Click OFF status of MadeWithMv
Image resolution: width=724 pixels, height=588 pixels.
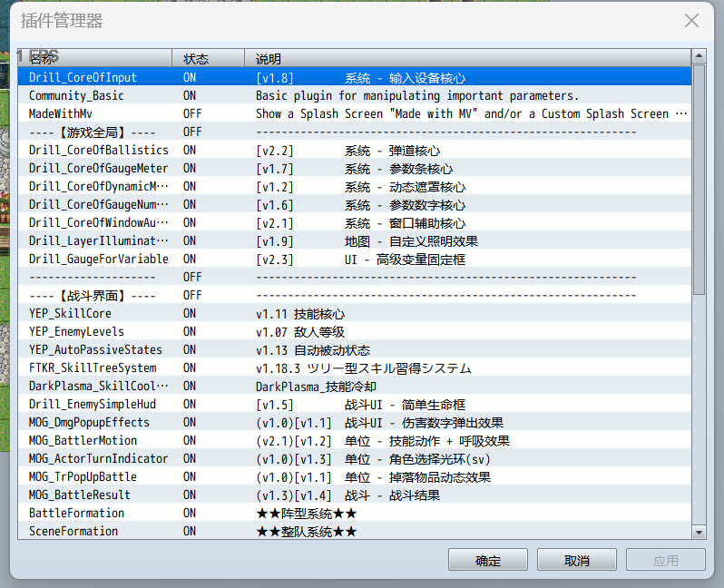192,113
